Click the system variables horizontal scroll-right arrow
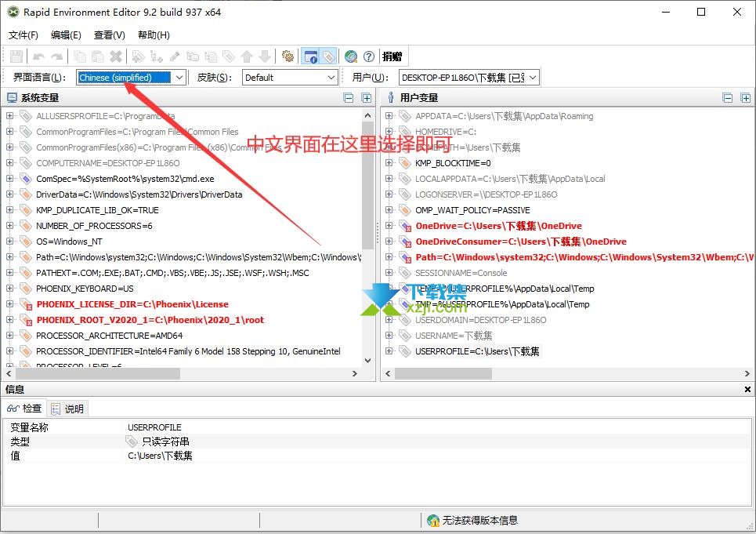The image size is (756, 534). [355, 373]
